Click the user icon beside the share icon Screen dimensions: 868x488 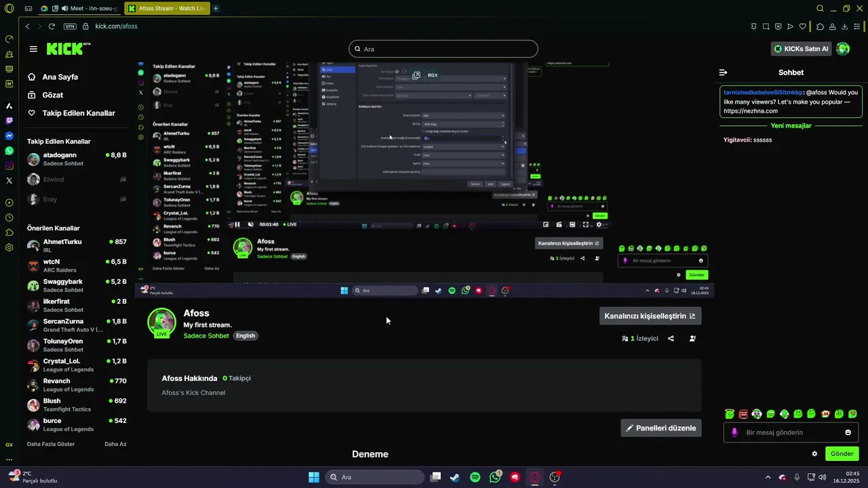coord(692,338)
